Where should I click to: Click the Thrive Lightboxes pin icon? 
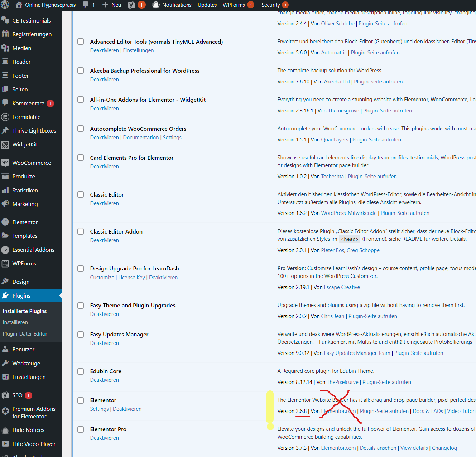pyautogui.click(x=5, y=130)
